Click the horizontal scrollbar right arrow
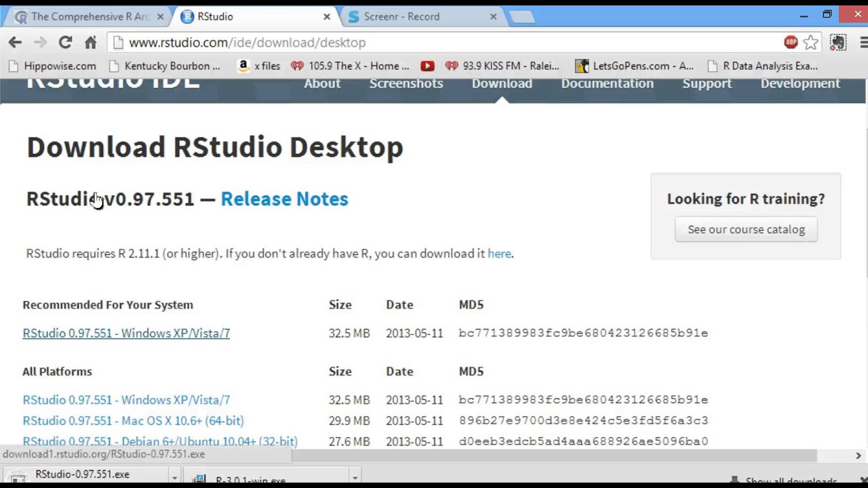This screenshot has width=868, height=488. coord(858,456)
